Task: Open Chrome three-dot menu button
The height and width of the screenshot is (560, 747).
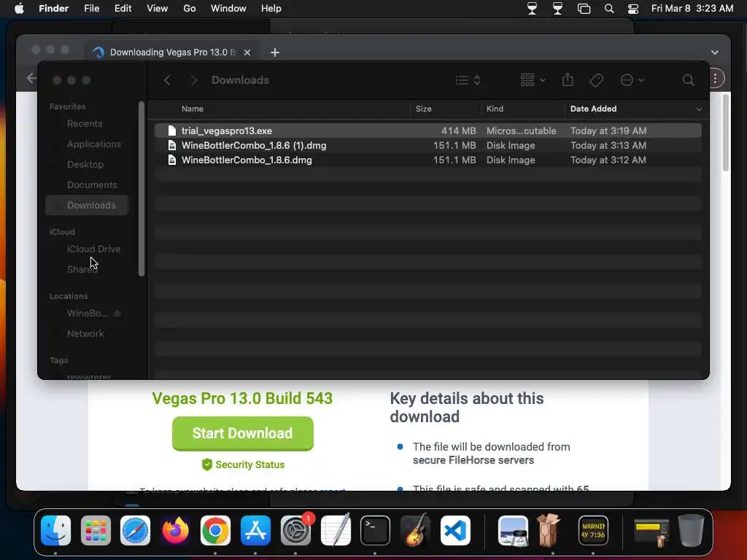Action: coord(715,79)
